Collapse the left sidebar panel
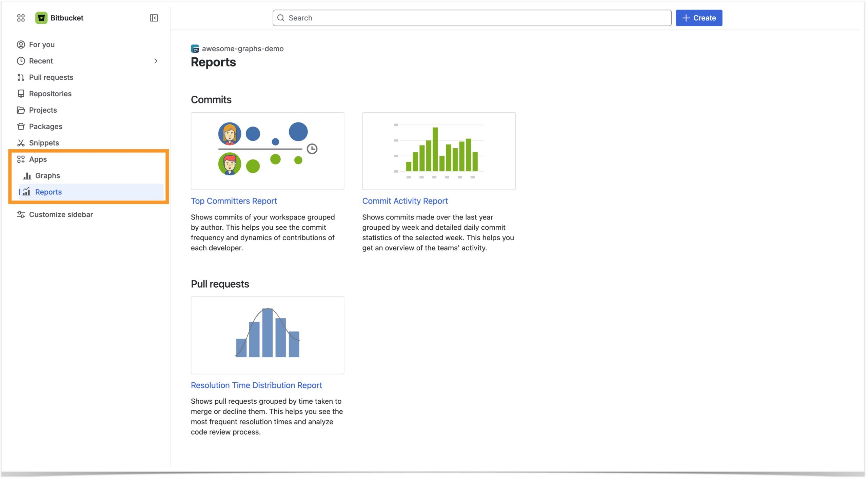Viewport: 868px width, 479px height. point(154,18)
